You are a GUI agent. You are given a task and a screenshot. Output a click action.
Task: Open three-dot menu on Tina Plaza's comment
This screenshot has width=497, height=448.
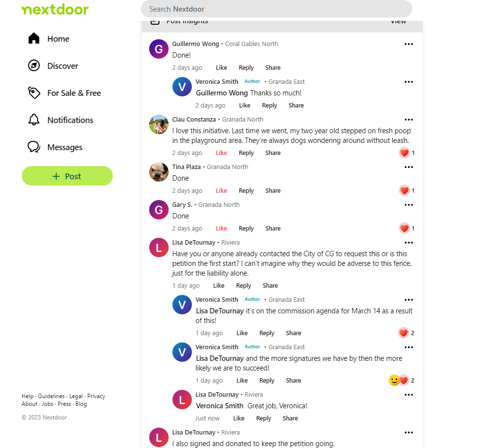point(409,167)
